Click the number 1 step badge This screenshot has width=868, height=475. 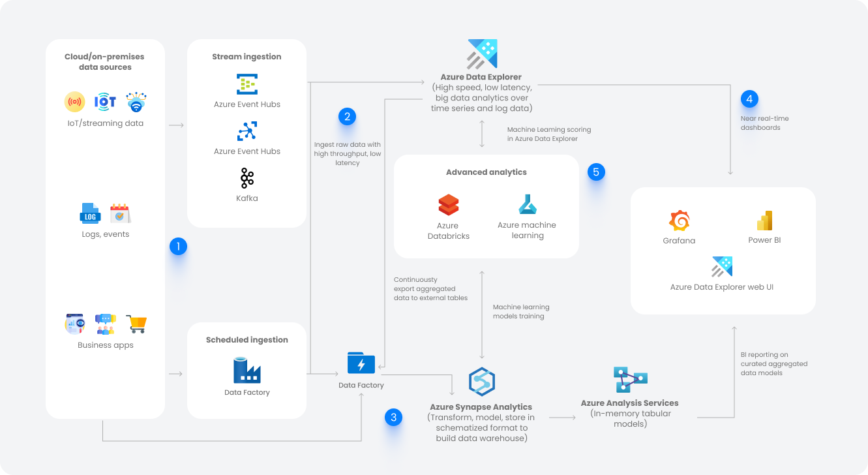pyautogui.click(x=178, y=246)
